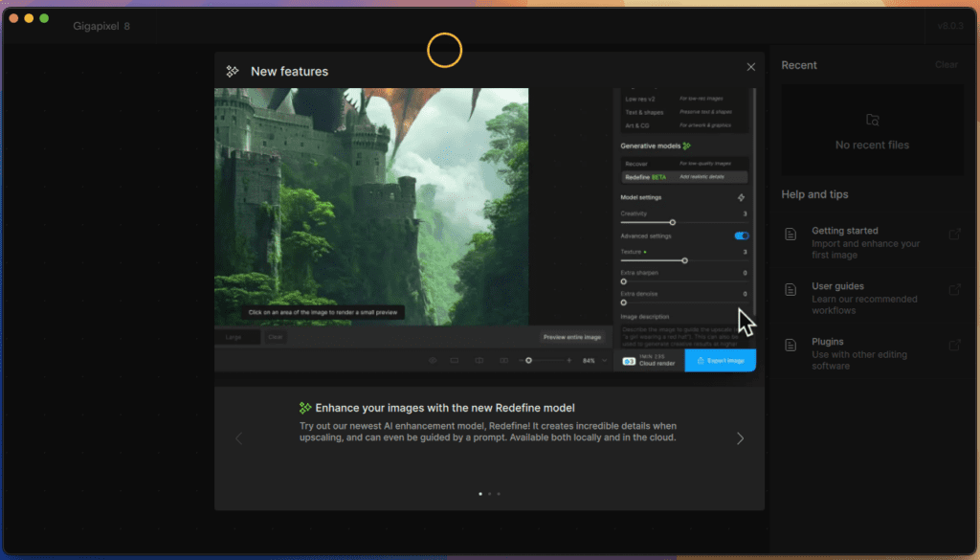Open User guides external link icon
Screen dimensions: 980x560
point(954,289)
